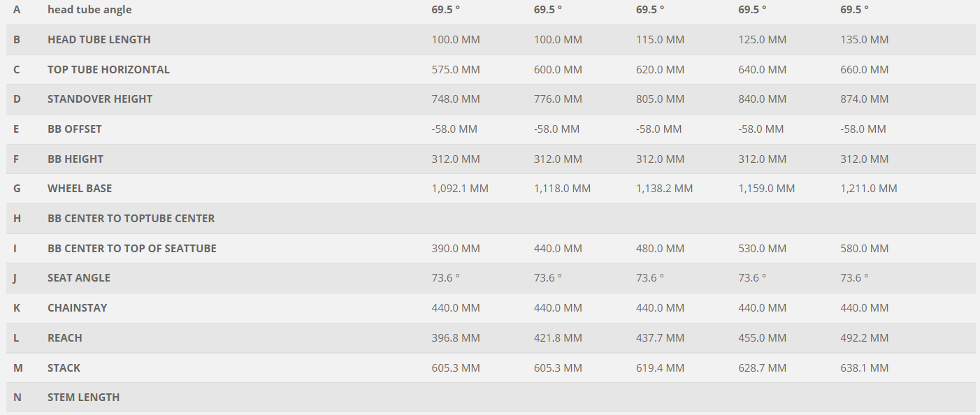Select the CHAINSTAY row label

78,308
